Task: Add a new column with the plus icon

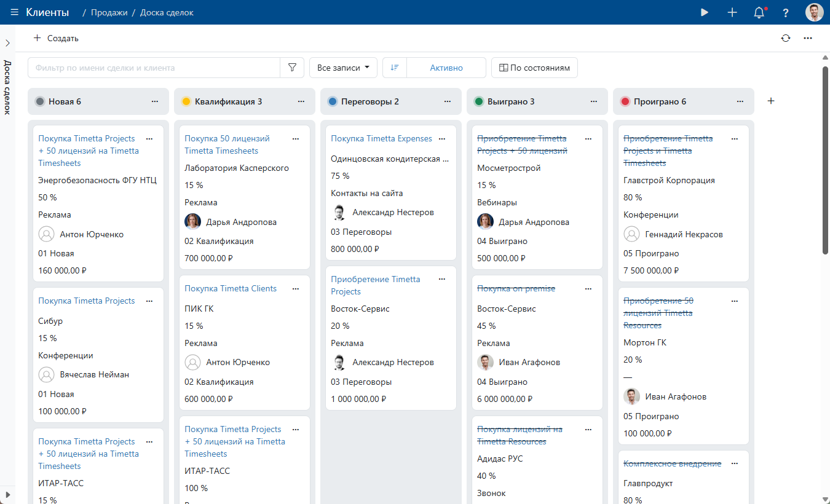Action: (x=771, y=101)
